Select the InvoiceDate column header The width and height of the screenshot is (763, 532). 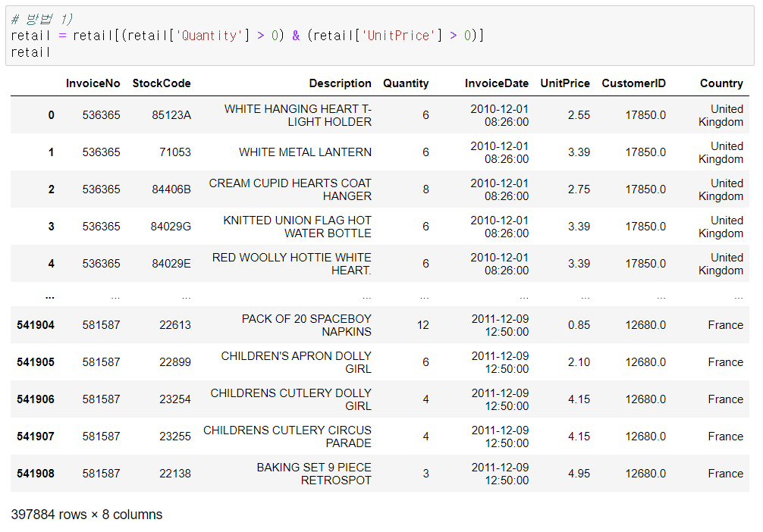coord(496,83)
